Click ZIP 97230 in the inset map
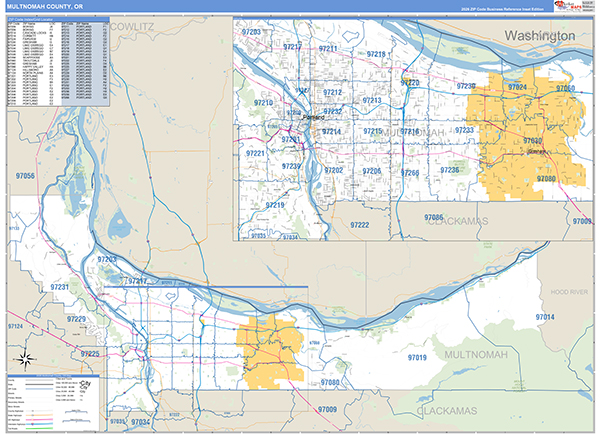The width and height of the screenshot is (600, 434). (x=466, y=86)
